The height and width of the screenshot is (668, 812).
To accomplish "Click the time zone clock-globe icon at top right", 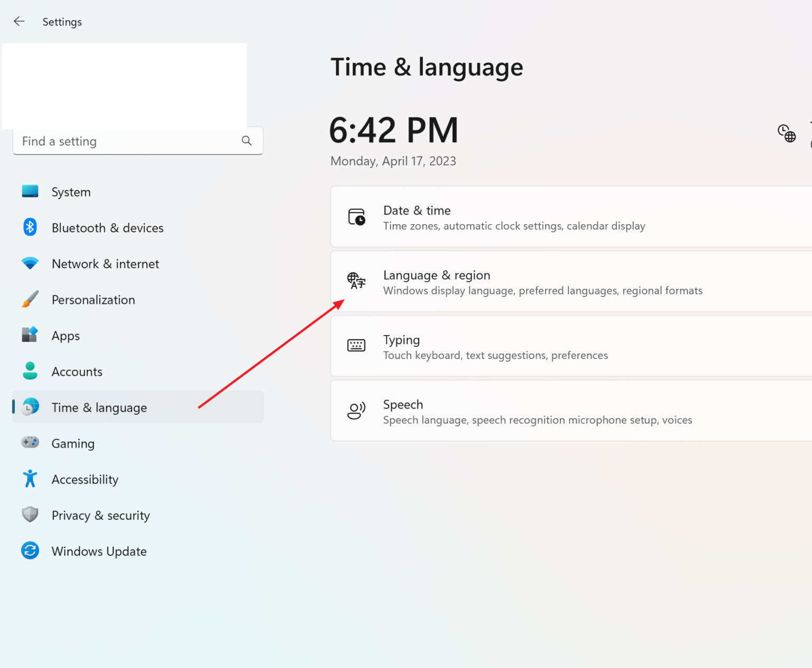I will 787,133.
